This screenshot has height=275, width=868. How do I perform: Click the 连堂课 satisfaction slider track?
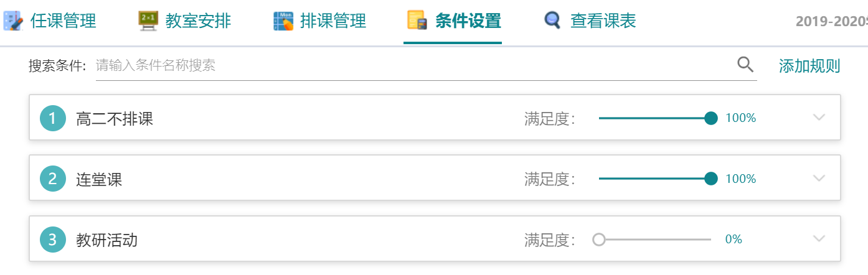655,179
